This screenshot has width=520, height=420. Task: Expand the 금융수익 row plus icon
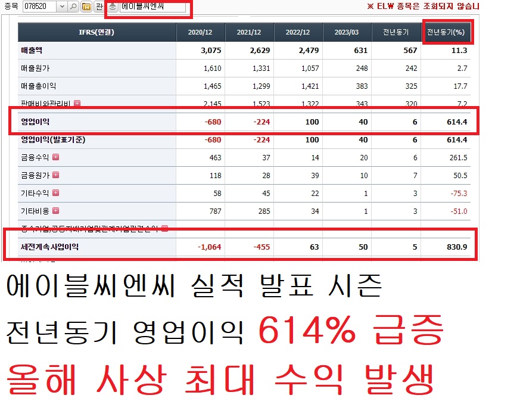click(x=56, y=157)
